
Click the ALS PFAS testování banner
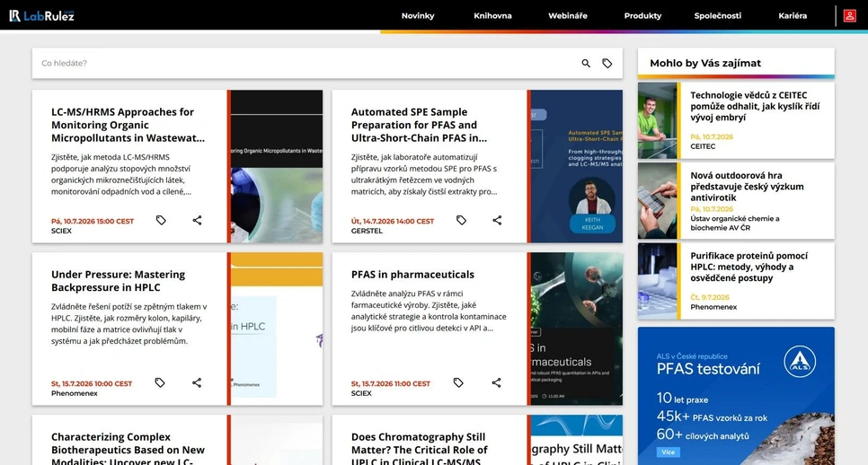(736, 396)
